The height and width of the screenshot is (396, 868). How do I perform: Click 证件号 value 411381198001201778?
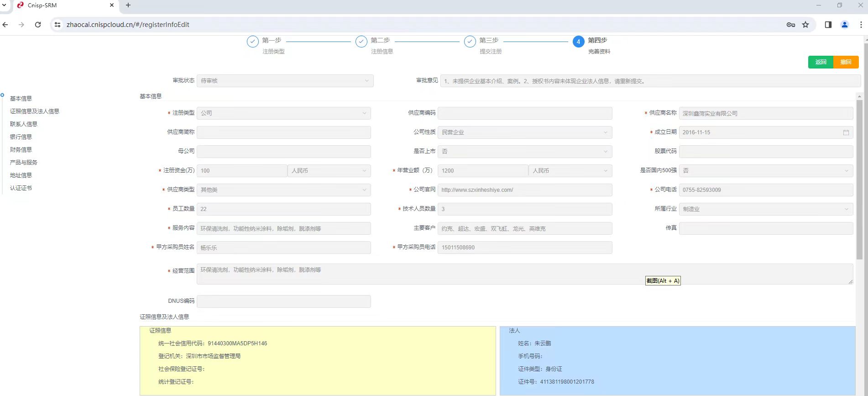[x=567, y=382]
